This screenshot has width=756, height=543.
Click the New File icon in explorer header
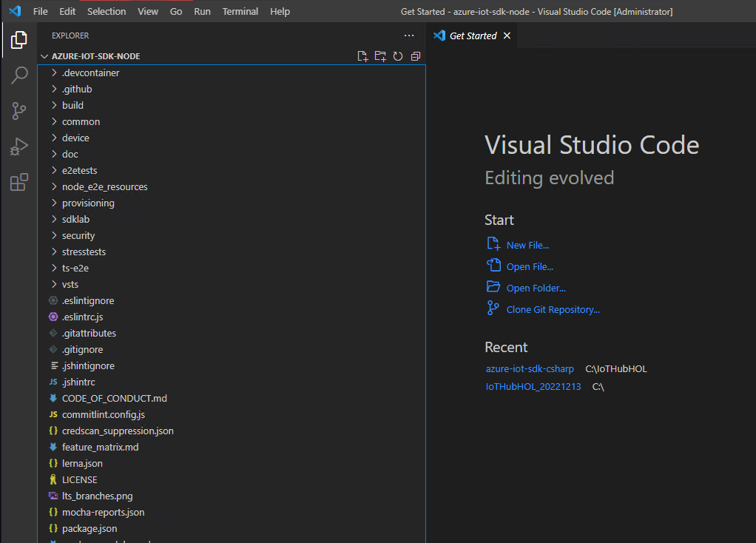point(362,56)
